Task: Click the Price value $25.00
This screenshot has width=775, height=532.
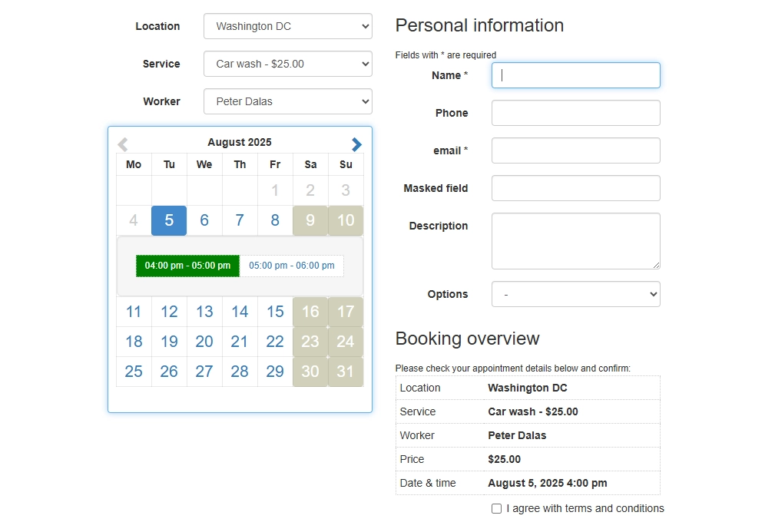Action: coord(504,459)
